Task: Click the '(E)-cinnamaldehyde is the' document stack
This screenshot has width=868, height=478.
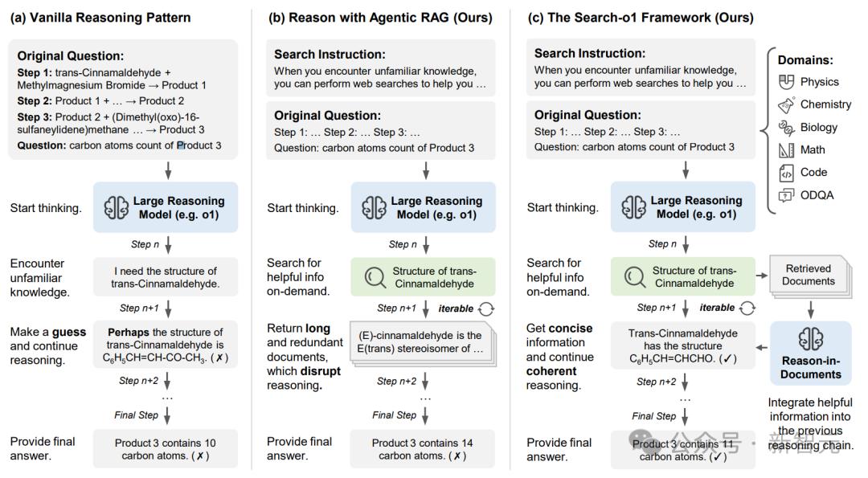Action: point(424,344)
